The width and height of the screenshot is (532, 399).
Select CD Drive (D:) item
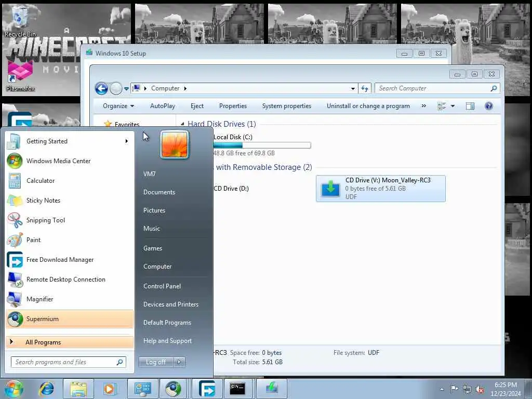point(231,189)
